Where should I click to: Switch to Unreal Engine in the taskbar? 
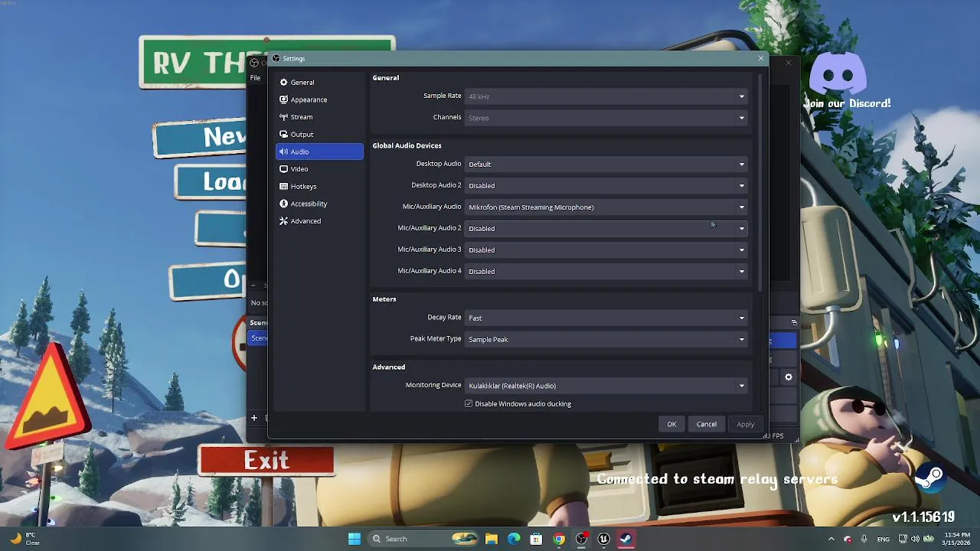[603, 539]
